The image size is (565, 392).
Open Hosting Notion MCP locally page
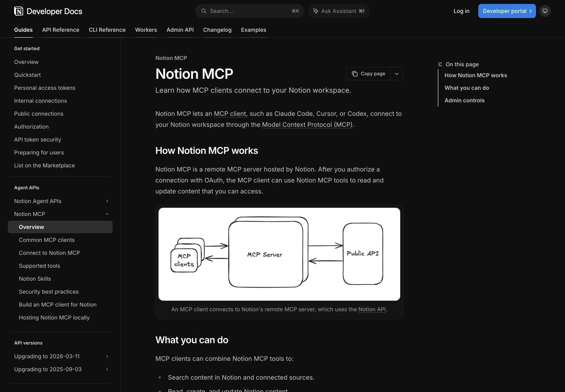(54, 318)
